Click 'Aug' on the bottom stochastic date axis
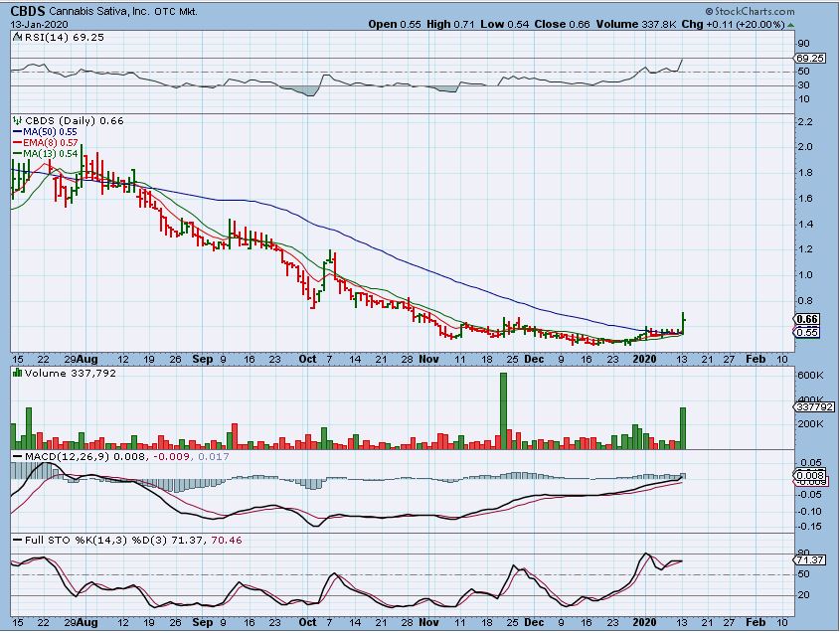 [86, 622]
